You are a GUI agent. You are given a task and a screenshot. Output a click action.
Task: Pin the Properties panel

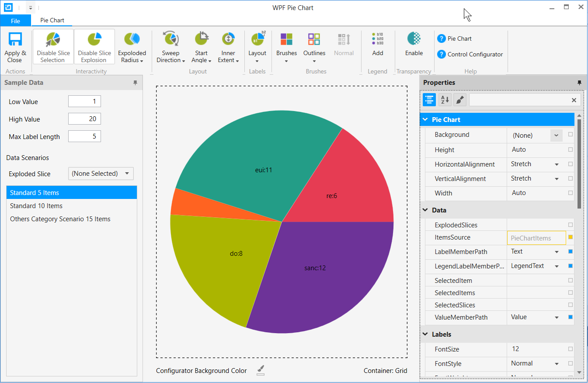(579, 83)
